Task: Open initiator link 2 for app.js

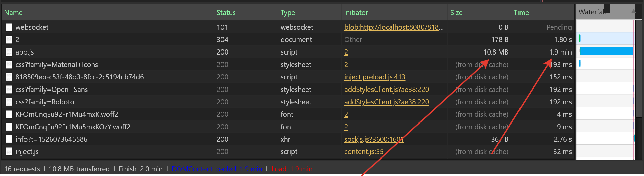Action: [346, 52]
